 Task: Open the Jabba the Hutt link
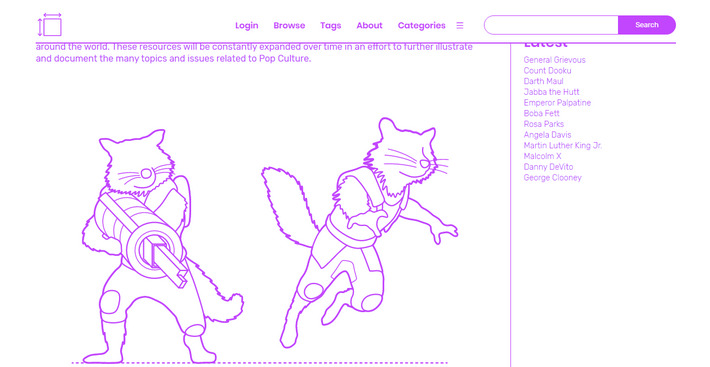pos(552,92)
